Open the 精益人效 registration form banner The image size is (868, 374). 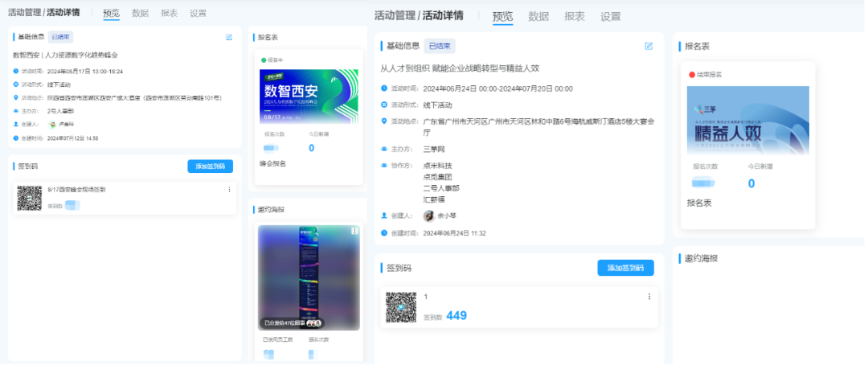pyautogui.click(x=748, y=121)
